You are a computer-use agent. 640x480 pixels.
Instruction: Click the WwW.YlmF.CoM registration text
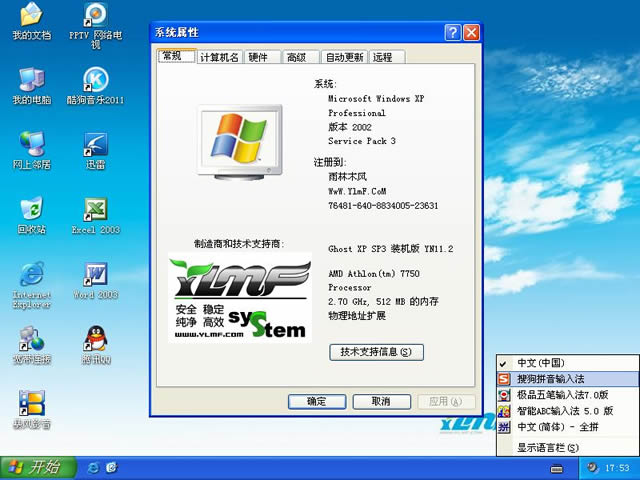[x=357, y=191]
